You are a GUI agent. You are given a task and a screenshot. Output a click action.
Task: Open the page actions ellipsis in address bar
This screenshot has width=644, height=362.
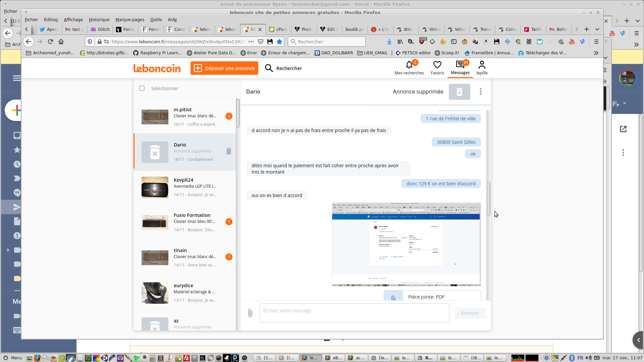point(251,42)
